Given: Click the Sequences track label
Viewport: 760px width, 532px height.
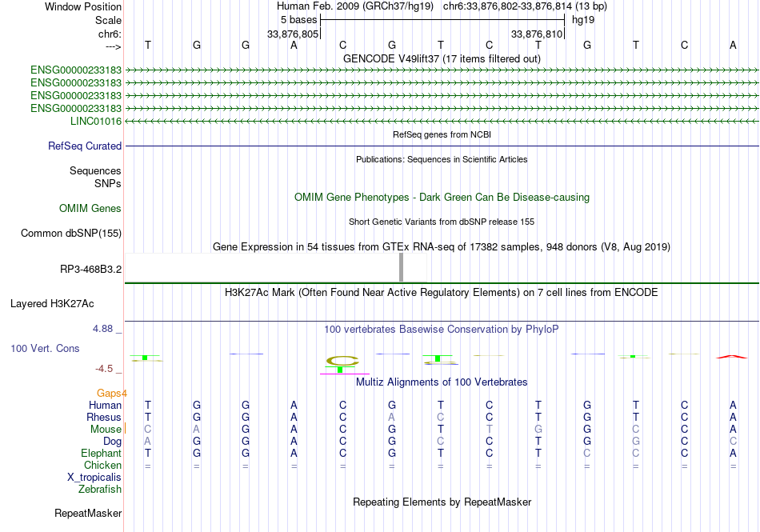Looking at the screenshot, I should click(95, 170).
